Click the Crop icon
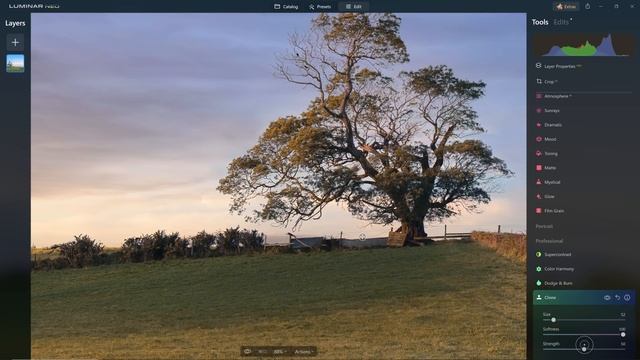Screen dimensions: 640x360 pos(539,81)
